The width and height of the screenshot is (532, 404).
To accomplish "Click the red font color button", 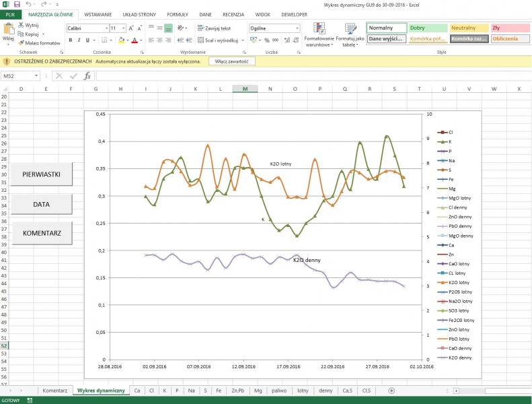I will 135,40.
